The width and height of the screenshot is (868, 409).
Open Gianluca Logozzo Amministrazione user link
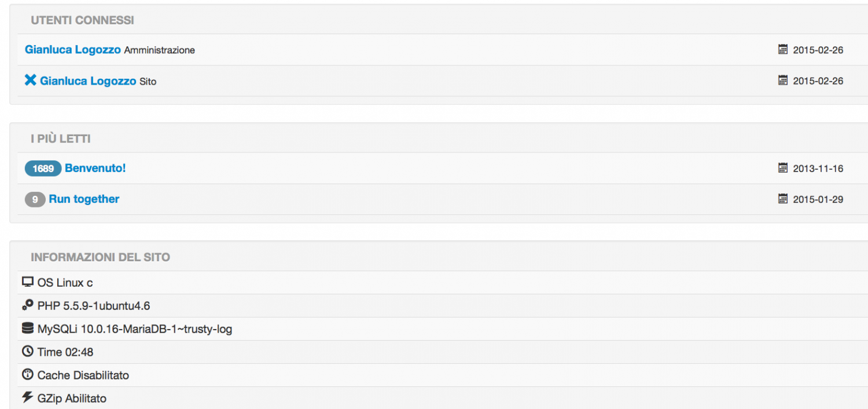72,50
